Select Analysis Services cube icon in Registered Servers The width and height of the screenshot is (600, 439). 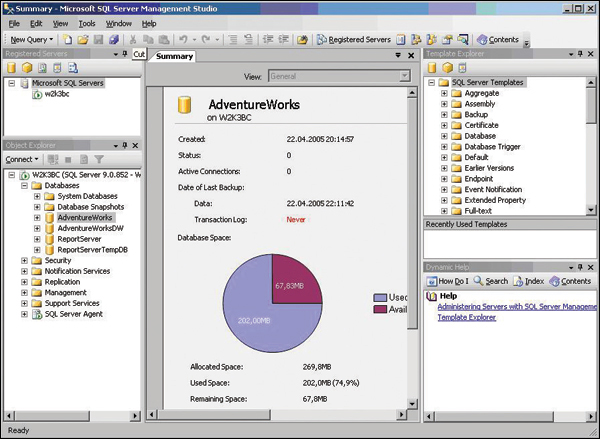coord(27,68)
